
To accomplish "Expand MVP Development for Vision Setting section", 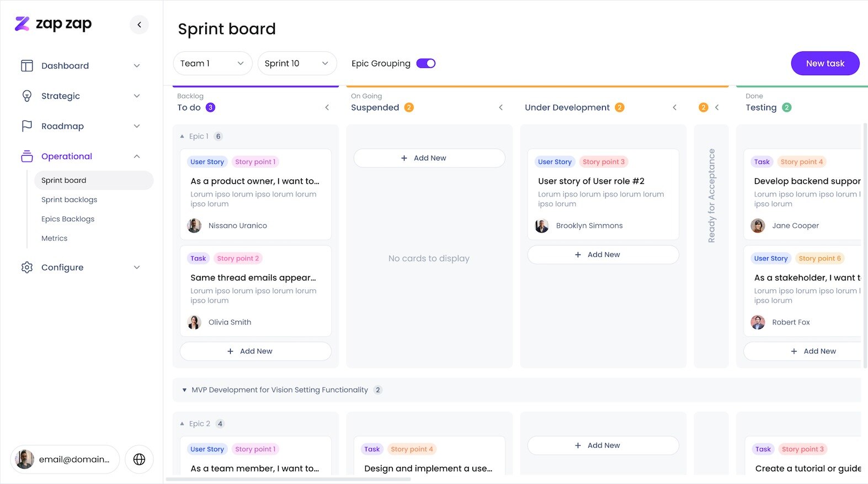I will tap(184, 390).
